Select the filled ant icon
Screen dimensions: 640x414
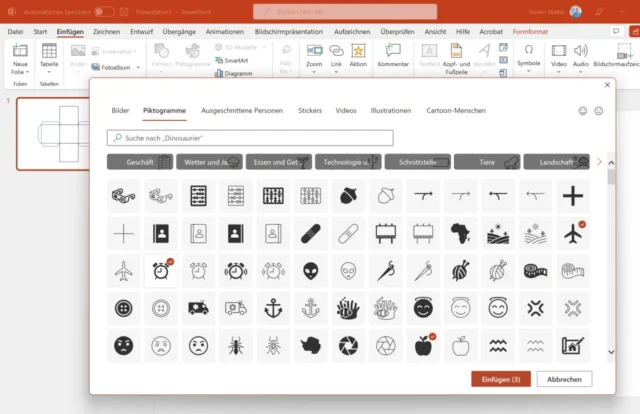236,346
